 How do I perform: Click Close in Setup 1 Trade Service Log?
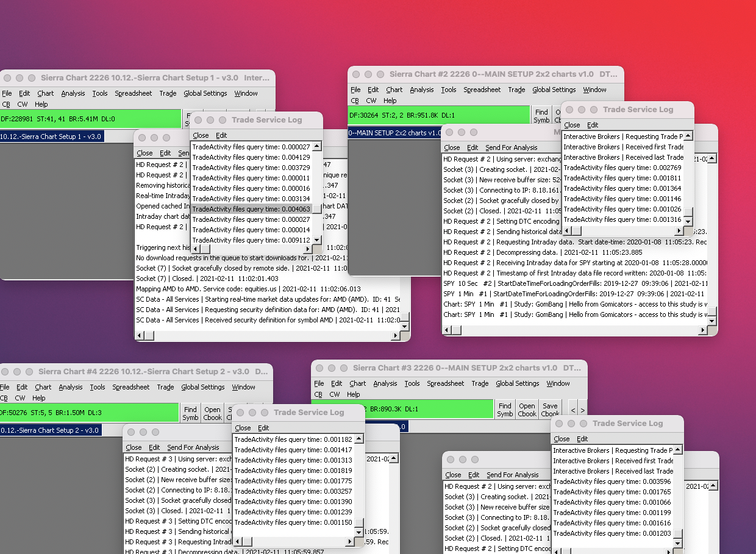click(201, 135)
